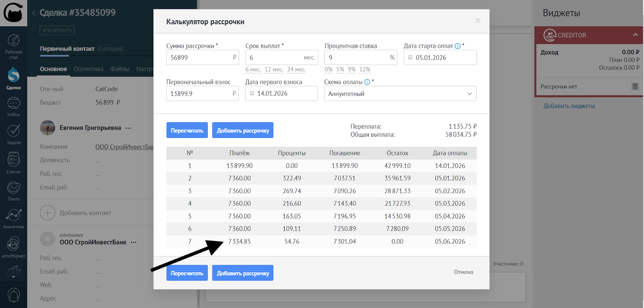The height and width of the screenshot is (308, 644).
Task: Click the info icon next to Схема оплаты
Action: 367,82
